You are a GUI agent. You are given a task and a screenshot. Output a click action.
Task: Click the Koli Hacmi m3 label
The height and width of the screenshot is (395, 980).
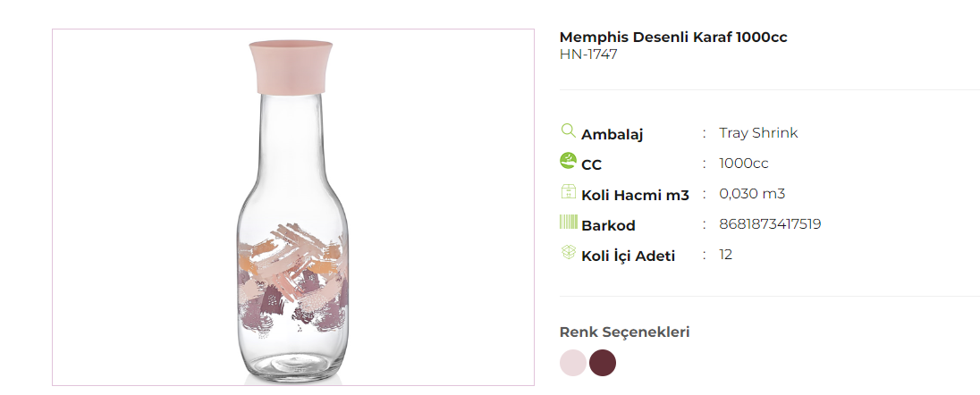pos(635,195)
